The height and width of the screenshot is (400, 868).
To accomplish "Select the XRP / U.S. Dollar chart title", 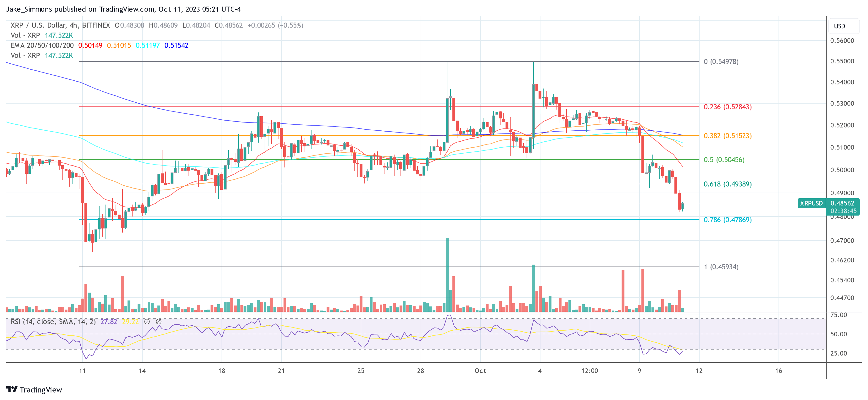I will pos(60,25).
